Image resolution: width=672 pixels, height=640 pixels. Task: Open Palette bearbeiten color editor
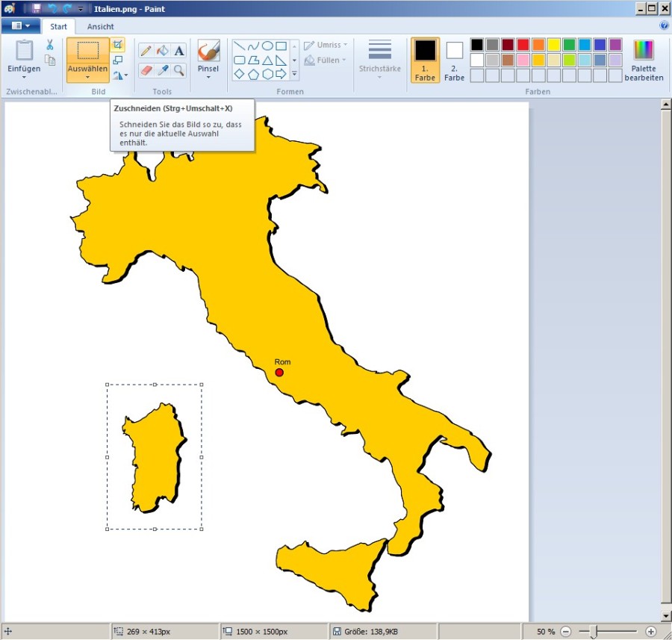[643, 60]
